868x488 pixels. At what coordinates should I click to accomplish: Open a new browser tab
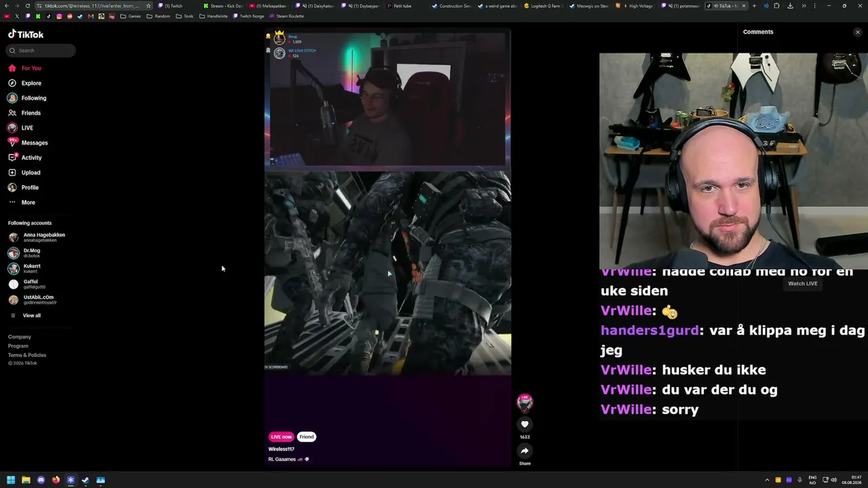coord(754,6)
